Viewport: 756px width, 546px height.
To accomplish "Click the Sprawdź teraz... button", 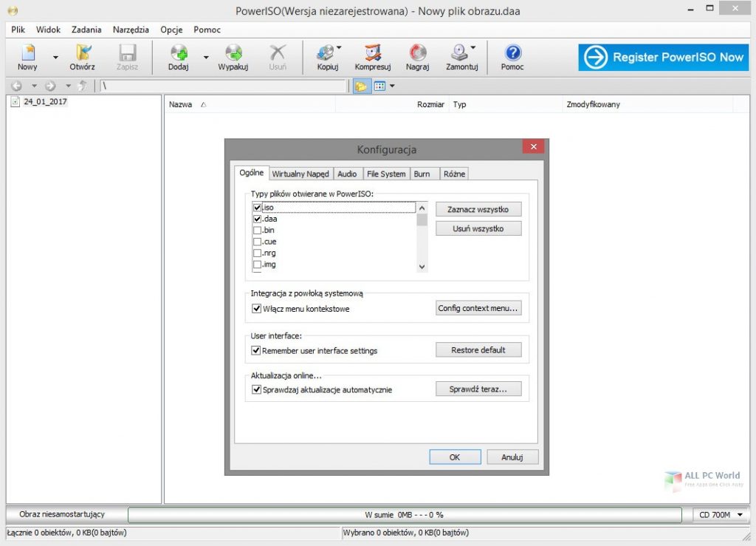I will pyautogui.click(x=478, y=389).
